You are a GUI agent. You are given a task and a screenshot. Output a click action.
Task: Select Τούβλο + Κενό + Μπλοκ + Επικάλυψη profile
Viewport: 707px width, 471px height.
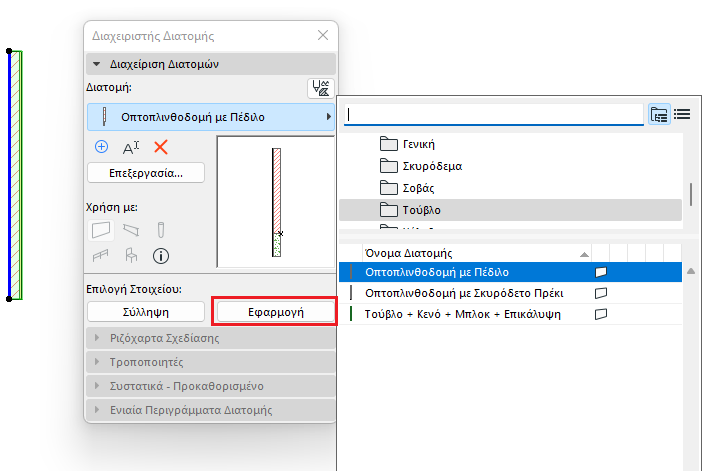click(x=510, y=314)
